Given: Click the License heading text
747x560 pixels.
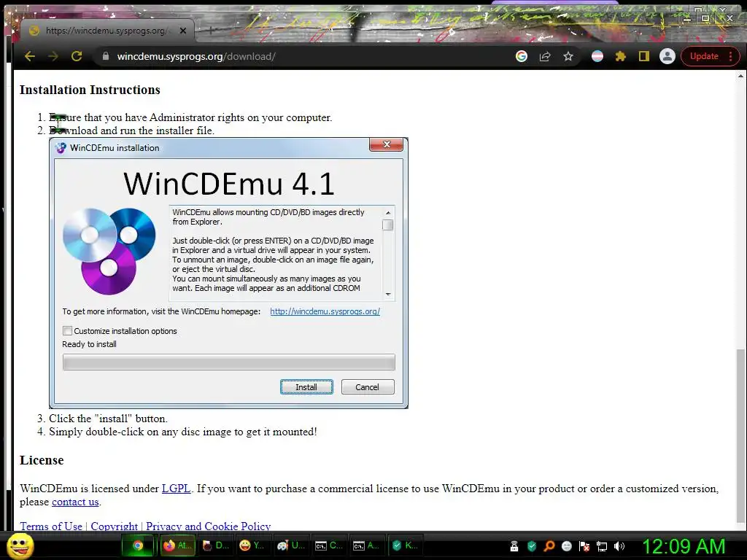Looking at the screenshot, I should (42, 461).
